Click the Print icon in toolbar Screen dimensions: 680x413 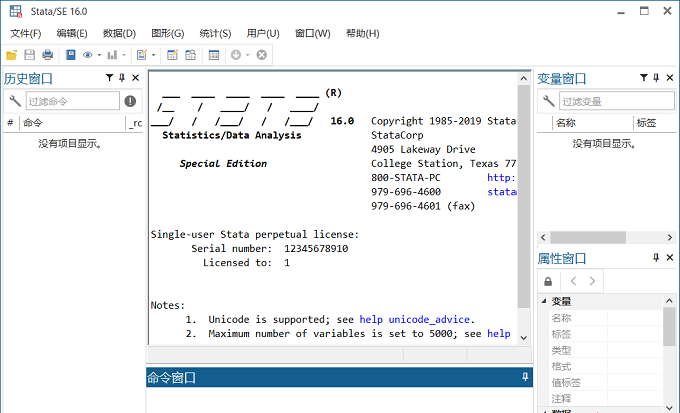click(x=47, y=55)
